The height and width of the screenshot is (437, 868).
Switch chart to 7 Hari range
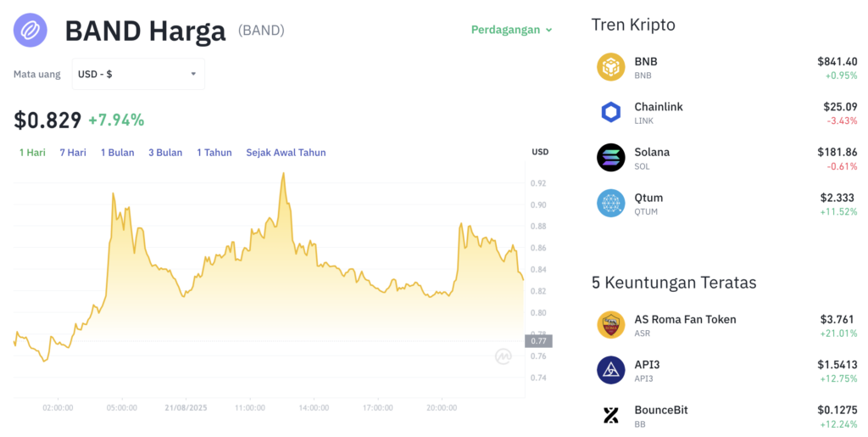tap(73, 153)
